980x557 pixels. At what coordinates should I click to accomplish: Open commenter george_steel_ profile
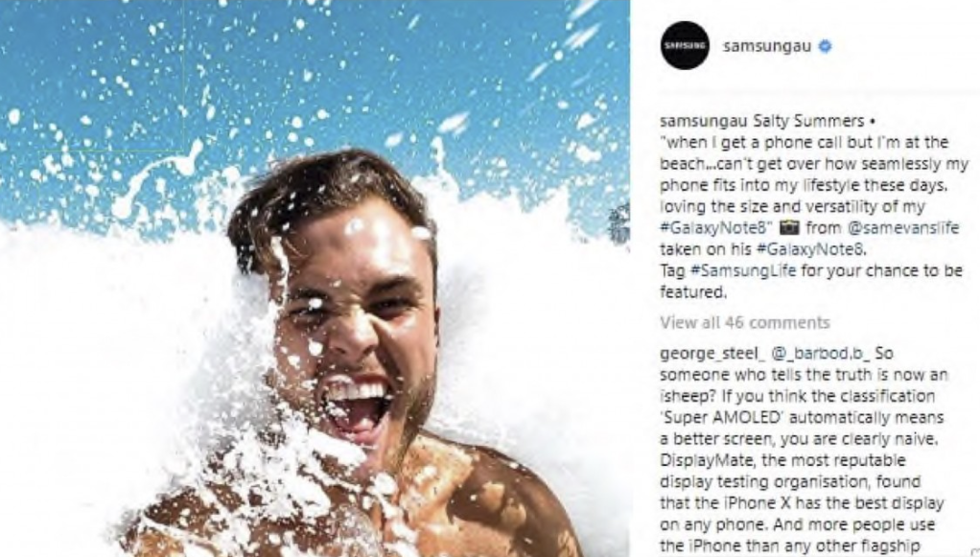tap(712, 354)
